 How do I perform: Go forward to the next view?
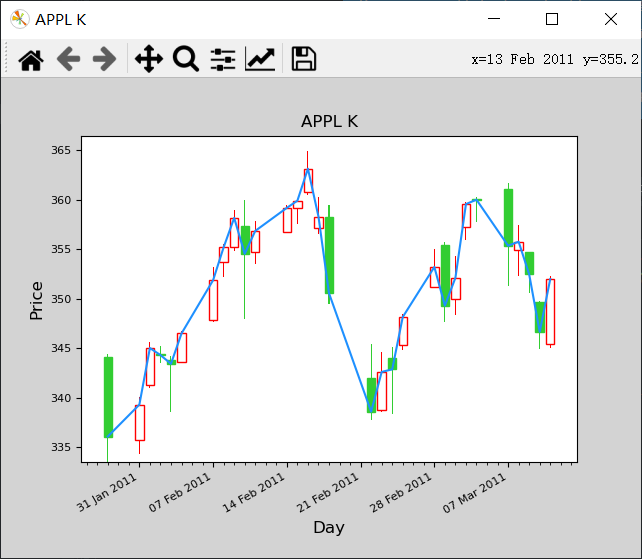pos(104,59)
